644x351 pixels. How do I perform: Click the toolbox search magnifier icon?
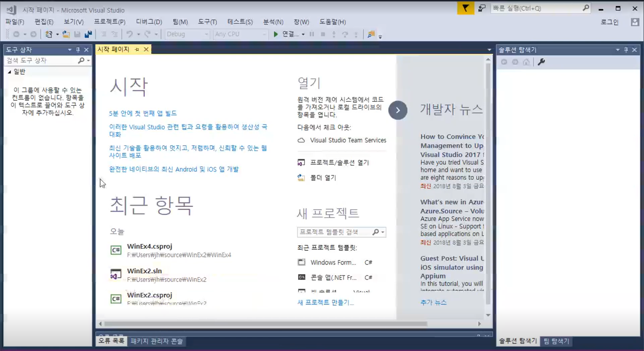tap(81, 60)
